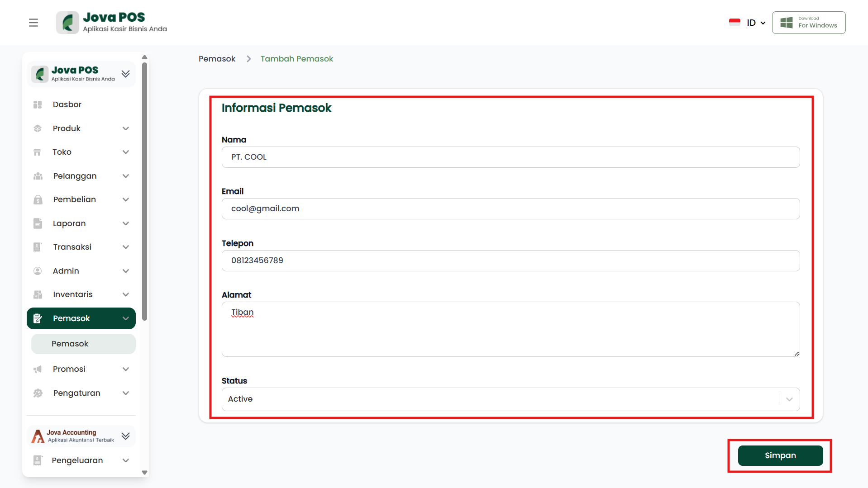The image size is (868, 488).
Task: Click the Pembelian bag icon
Action: (38, 199)
